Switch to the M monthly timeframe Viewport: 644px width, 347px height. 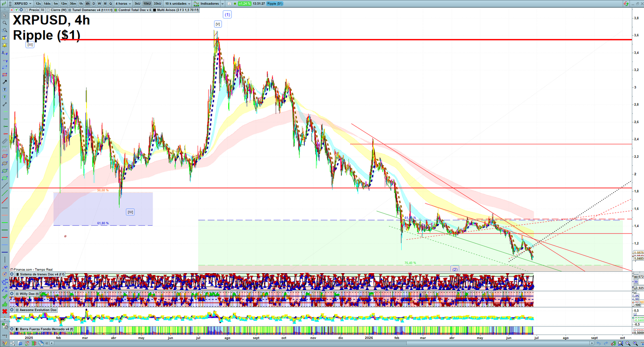pos(105,4)
